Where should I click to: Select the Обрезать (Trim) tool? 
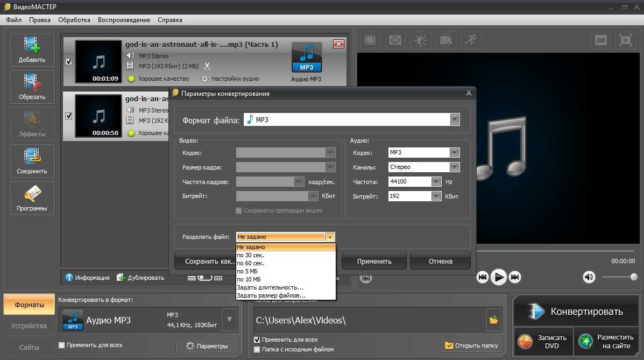(32, 87)
